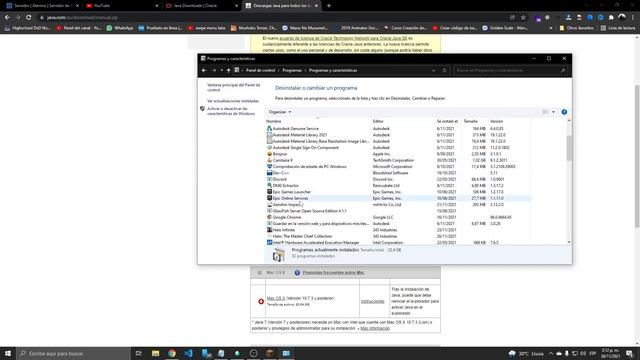Open recent locations dropdown beside the forward arrow
The width and height of the screenshot is (640, 360).
click(222, 71)
